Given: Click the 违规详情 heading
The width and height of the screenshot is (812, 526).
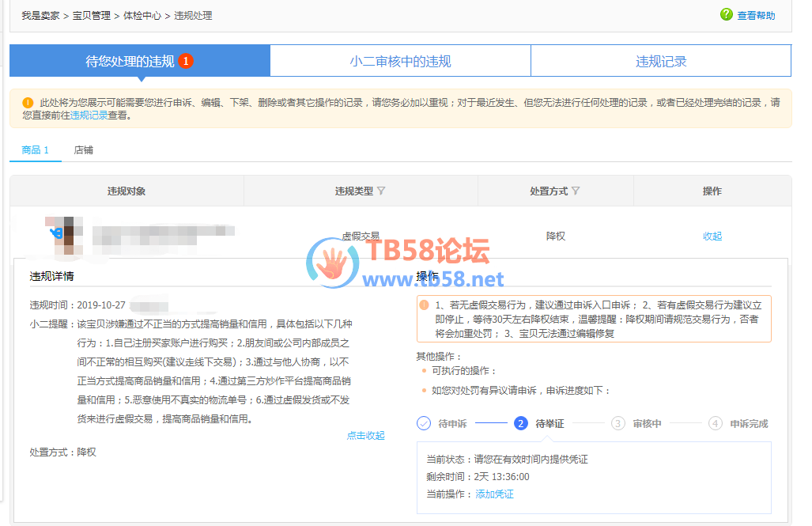Looking at the screenshot, I should (x=51, y=276).
